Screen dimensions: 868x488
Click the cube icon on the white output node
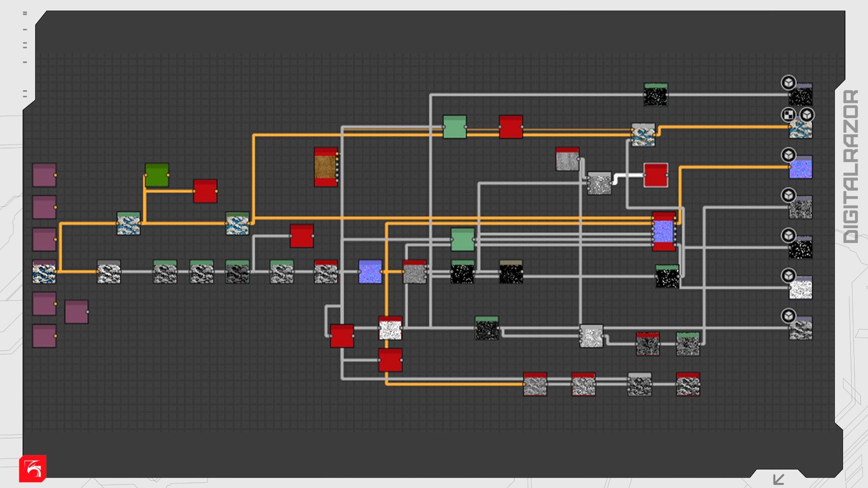pos(788,276)
